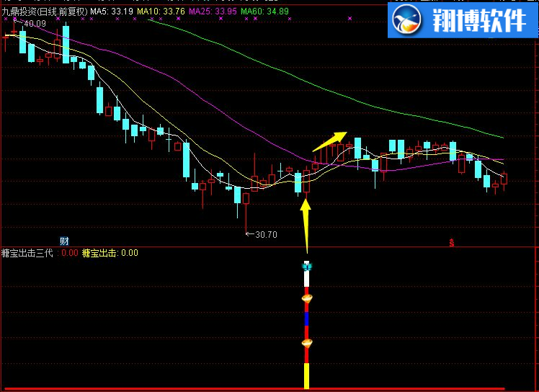
Task: Click the 30.70 low price label
Action: (266, 234)
